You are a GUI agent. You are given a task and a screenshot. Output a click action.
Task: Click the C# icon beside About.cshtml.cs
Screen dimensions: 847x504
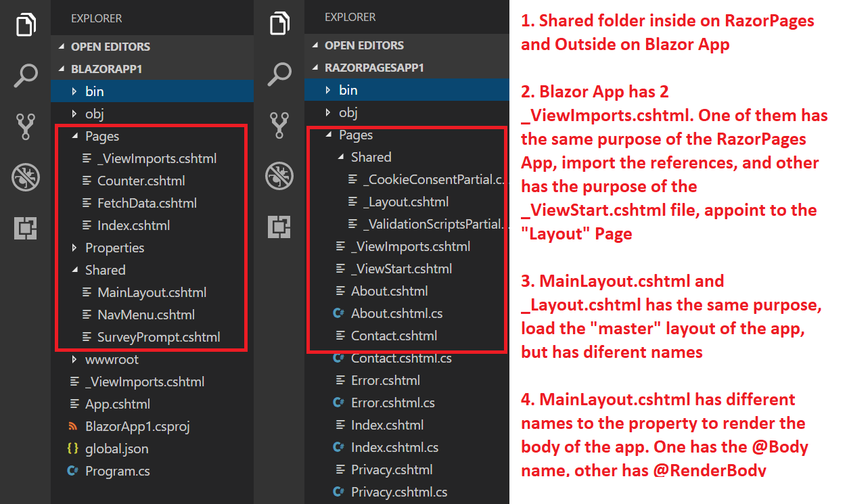click(x=338, y=313)
